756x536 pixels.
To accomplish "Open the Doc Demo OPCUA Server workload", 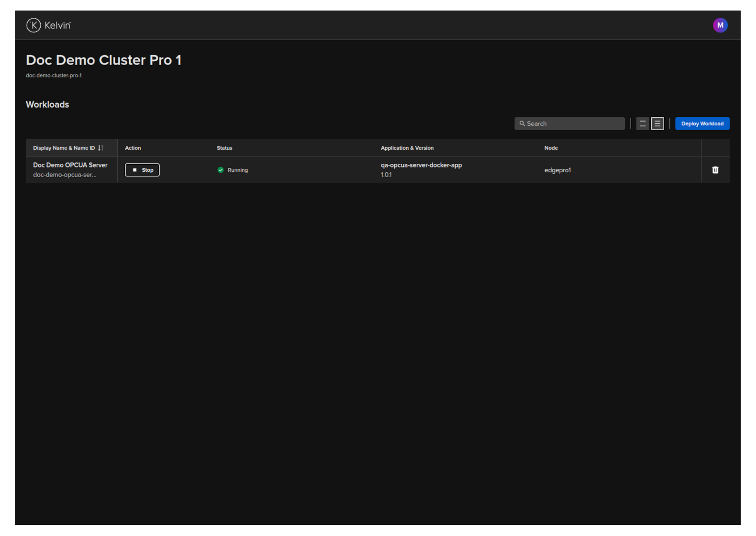I will coord(70,165).
